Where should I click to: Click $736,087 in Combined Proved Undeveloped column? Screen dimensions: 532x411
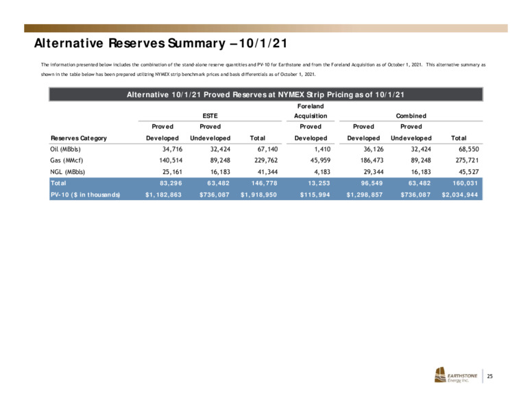coord(415,195)
